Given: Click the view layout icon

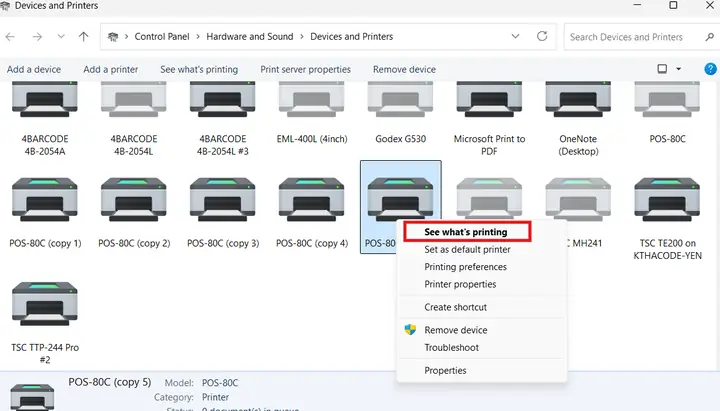Looking at the screenshot, I should pos(662,69).
